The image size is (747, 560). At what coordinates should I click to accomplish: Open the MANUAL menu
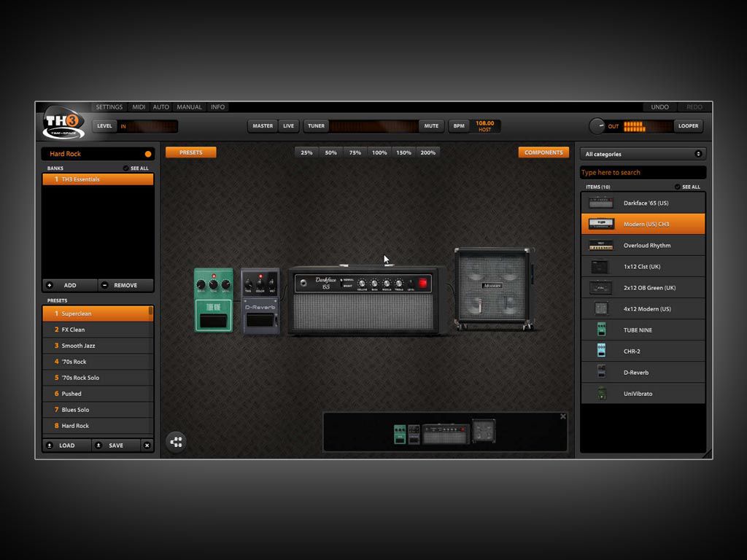(x=189, y=107)
